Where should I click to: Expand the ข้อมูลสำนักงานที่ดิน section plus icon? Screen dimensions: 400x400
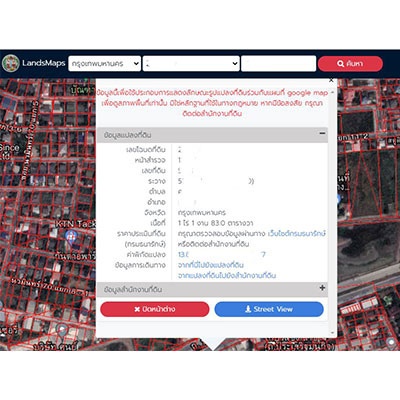[x=322, y=288]
